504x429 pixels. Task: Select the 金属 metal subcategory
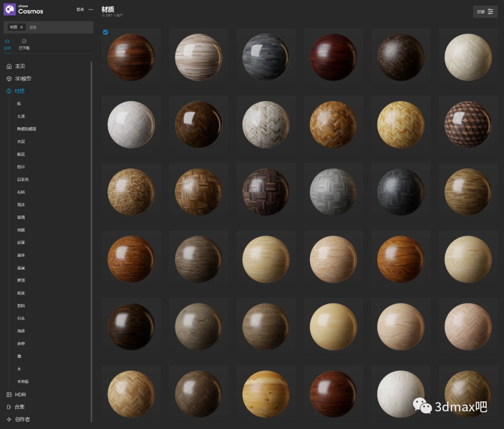click(x=21, y=268)
